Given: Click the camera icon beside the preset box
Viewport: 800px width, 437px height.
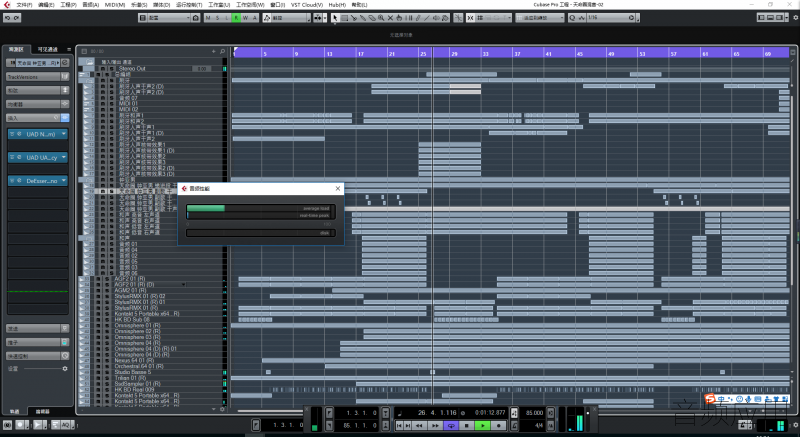Looking at the screenshot, I should pos(195,18).
